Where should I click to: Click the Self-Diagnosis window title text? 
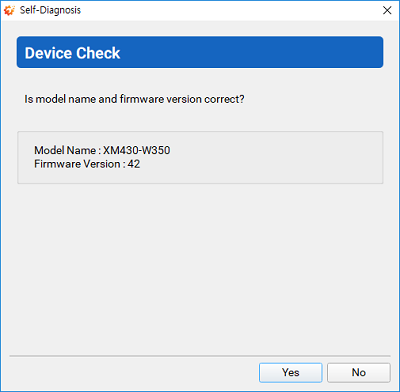click(x=50, y=10)
